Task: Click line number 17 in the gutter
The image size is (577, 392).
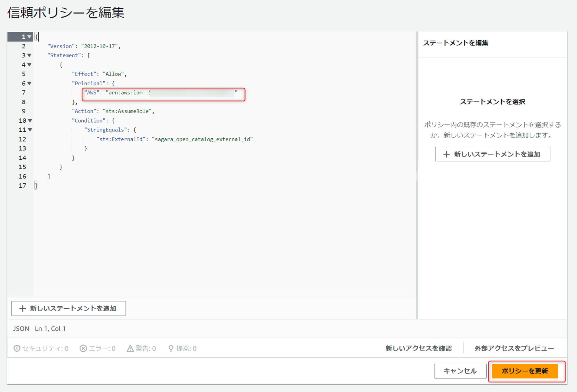Action: [x=23, y=186]
